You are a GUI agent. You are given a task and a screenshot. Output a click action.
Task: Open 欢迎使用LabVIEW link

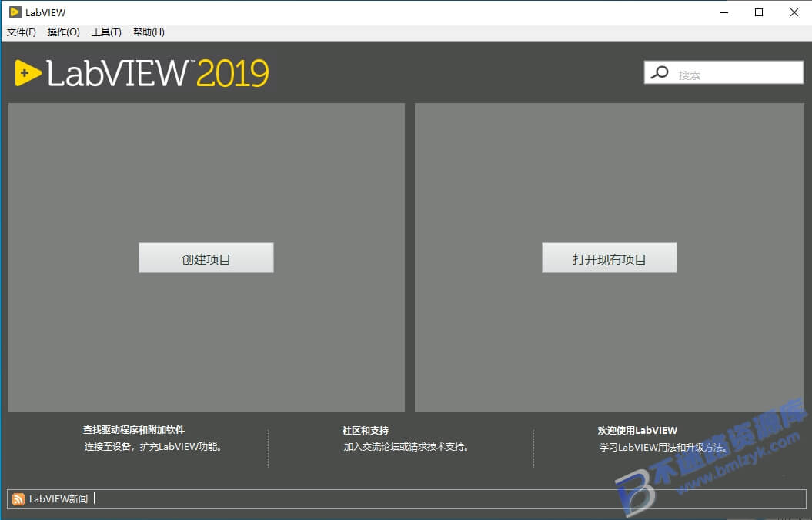tap(637, 430)
